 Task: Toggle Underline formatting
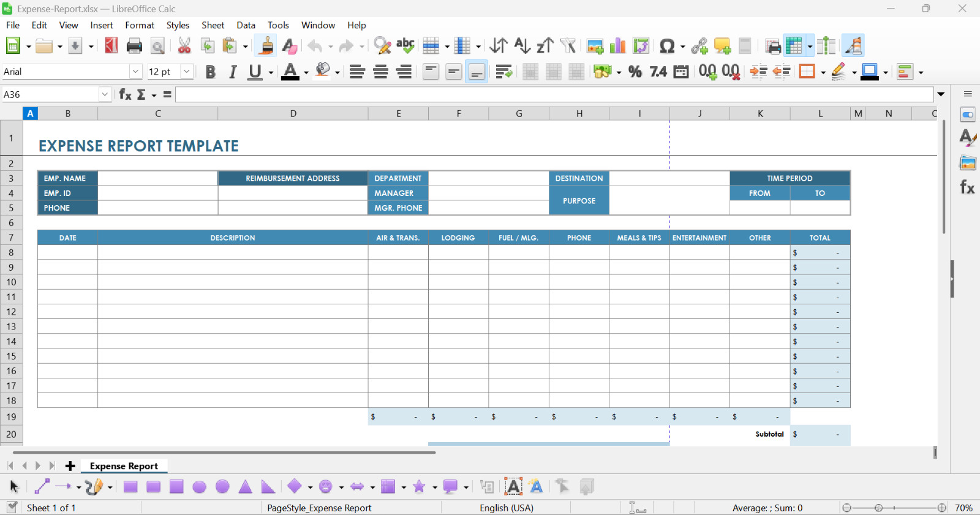tap(255, 72)
